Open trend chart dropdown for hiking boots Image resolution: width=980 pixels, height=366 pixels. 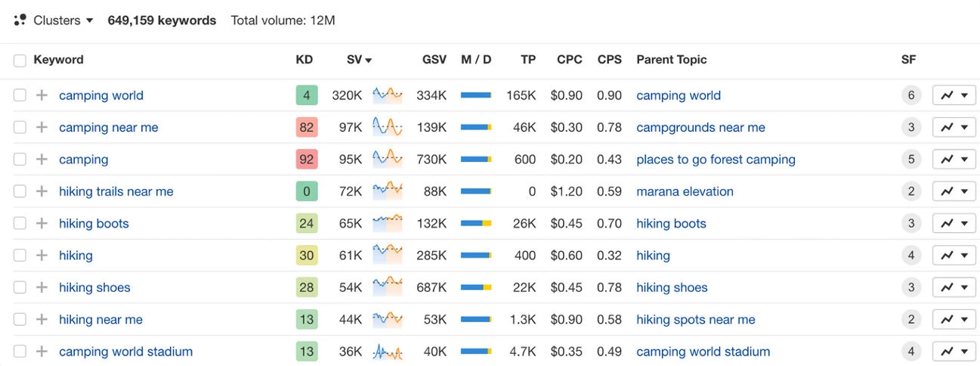pos(954,223)
